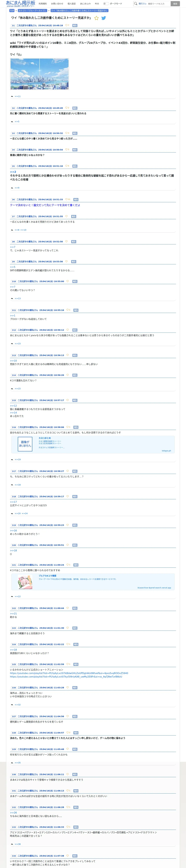Like post 6 heart showing 11
The height and width of the screenshot is (868, 186).
tap(66, 199)
